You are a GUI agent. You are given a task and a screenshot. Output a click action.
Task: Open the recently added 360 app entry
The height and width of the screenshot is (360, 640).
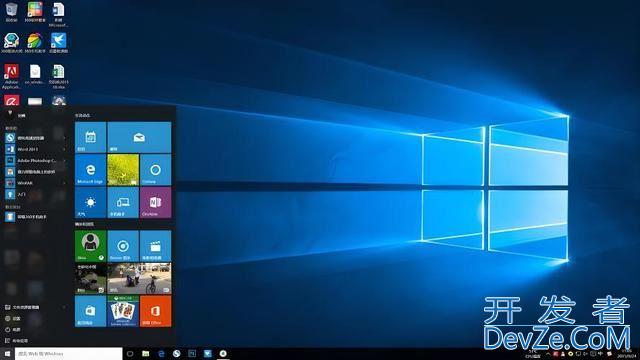coord(35,217)
